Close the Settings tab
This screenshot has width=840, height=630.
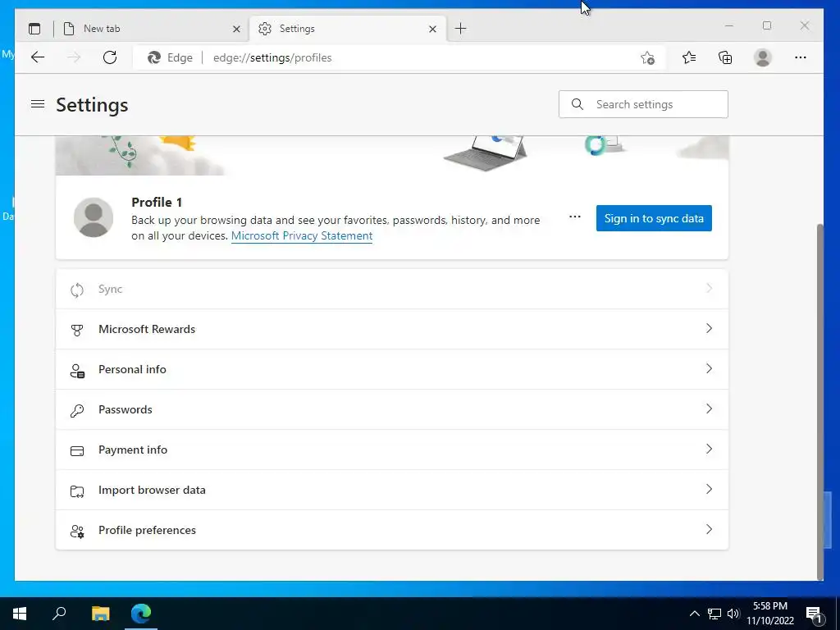pyautogui.click(x=433, y=29)
